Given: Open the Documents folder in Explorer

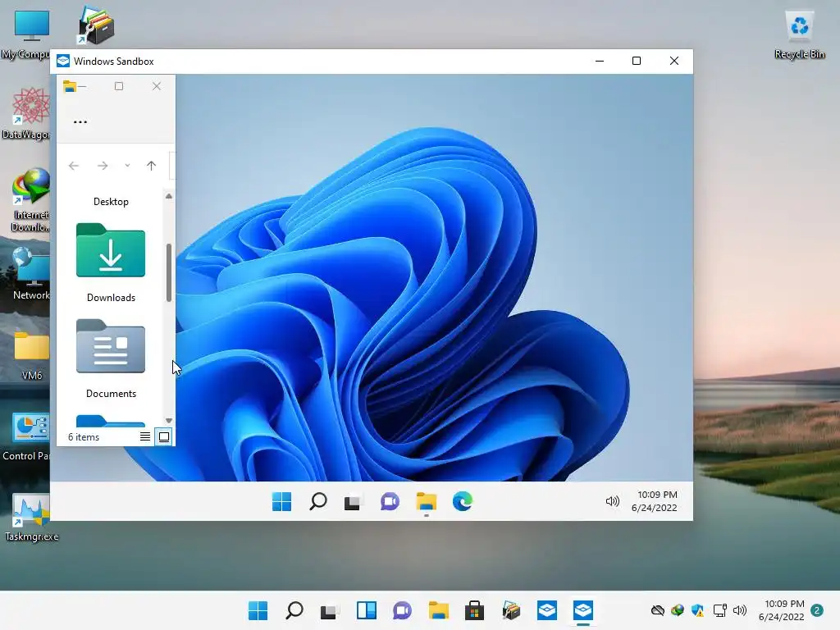Looking at the screenshot, I should pos(111,359).
